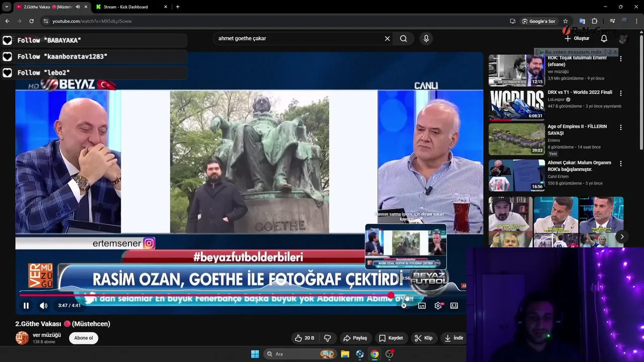Clear the YouTube search box text

point(387,38)
